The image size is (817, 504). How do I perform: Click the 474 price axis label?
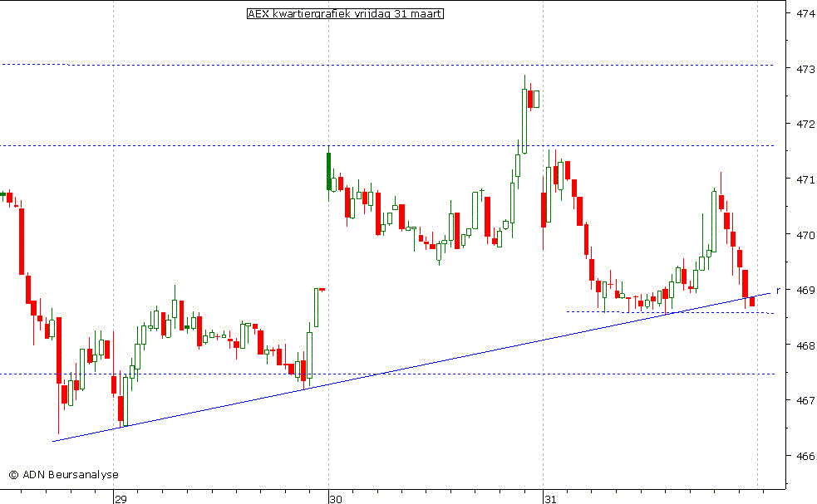pyautogui.click(x=805, y=13)
